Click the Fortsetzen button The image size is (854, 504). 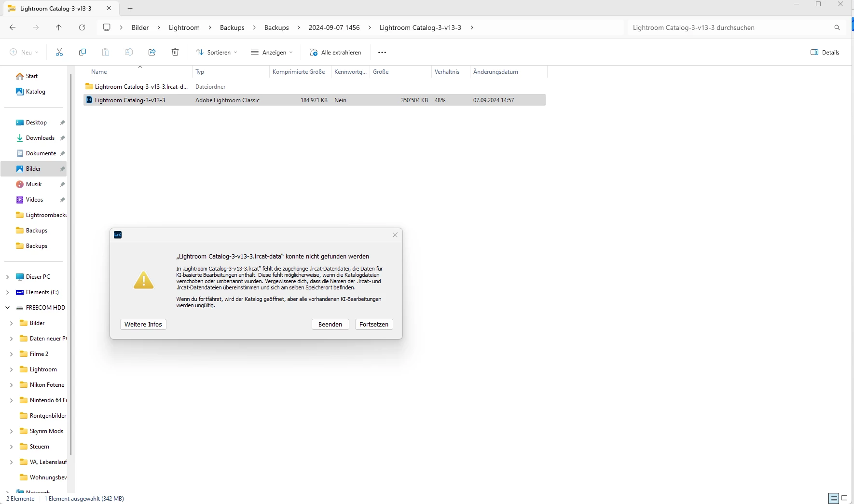coord(374,325)
